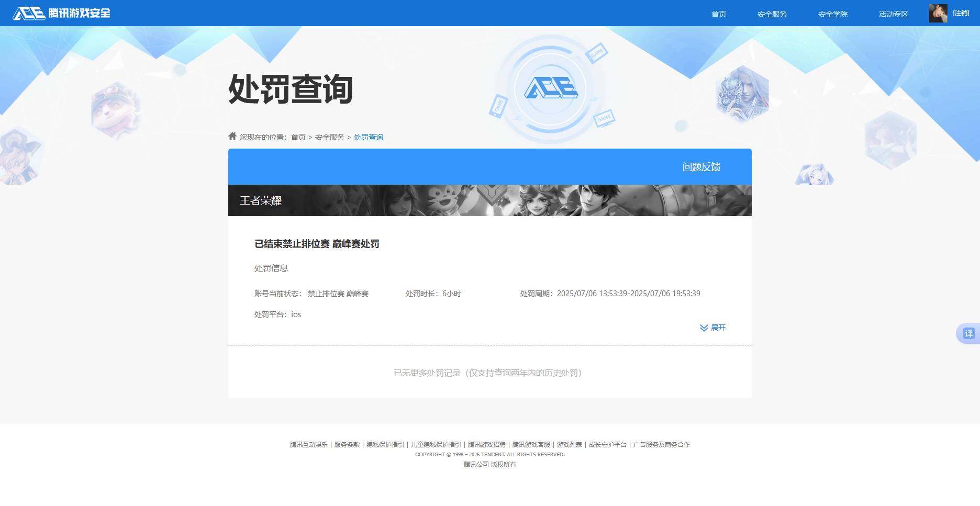Open the 首页 navigation item
The width and height of the screenshot is (980, 506).
(718, 14)
